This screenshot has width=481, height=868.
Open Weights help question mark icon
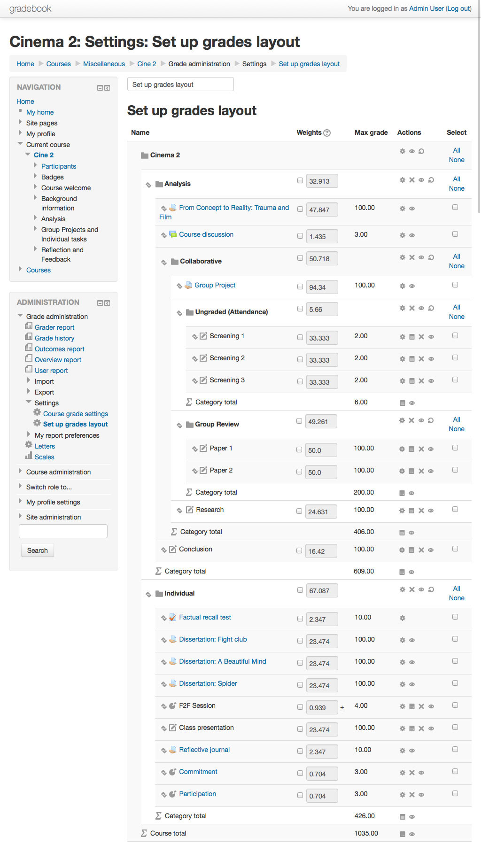click(327, 133)
